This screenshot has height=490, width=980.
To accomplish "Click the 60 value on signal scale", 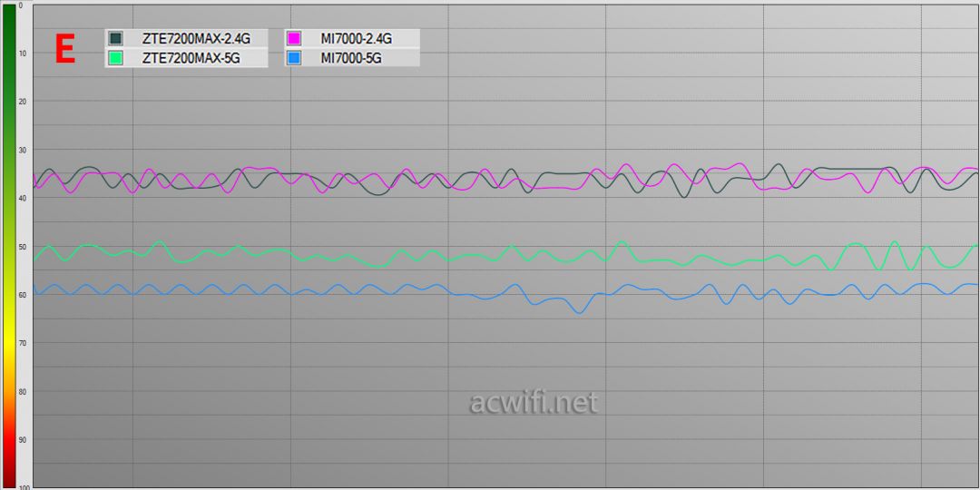I will point(22,295).
